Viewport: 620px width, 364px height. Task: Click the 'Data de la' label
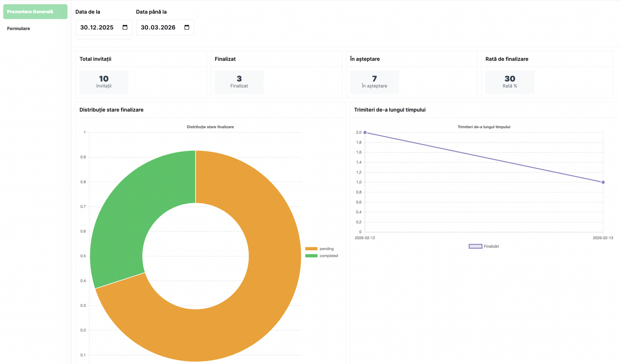[x=88, y=12]
